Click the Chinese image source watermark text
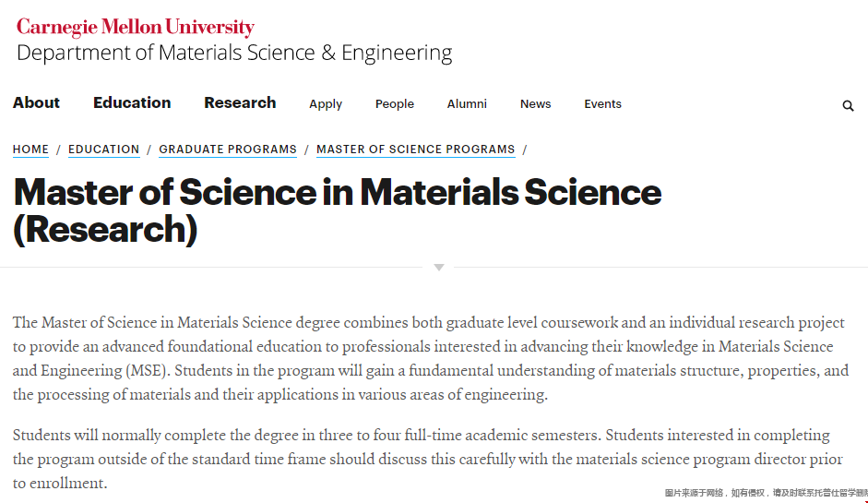This screenshot has width=868, height=503. 767,493
